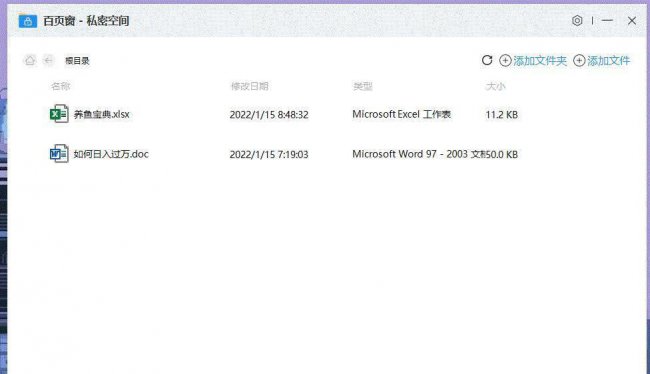The height and width of the screenshot is (374, 650).
Task: Click the home icon in navigation bar
Action: 30,61
